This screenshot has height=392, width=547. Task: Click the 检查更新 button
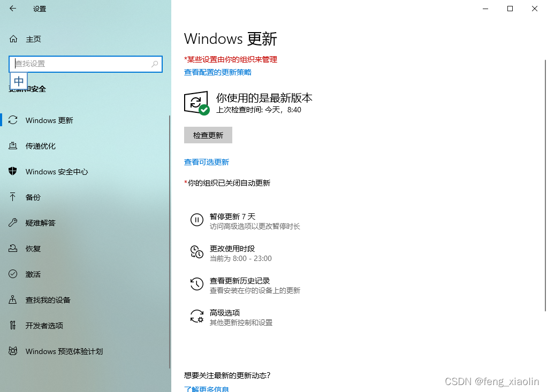tap(208, 135)
